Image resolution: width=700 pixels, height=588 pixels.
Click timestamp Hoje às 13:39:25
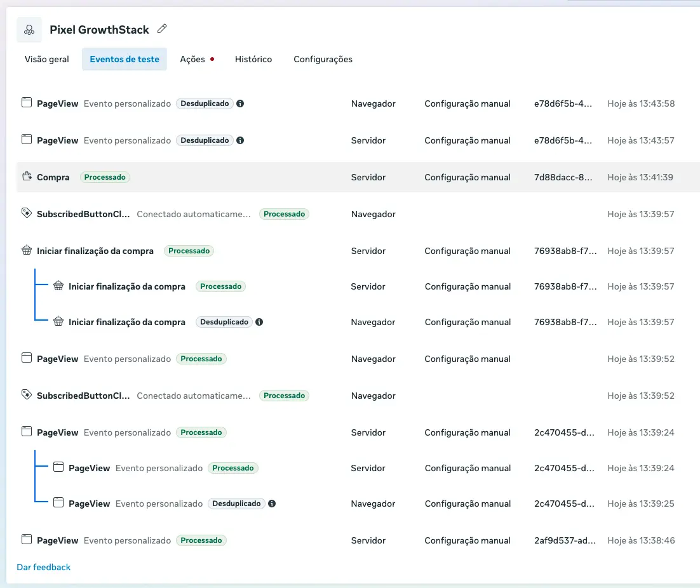pos(641,504)
